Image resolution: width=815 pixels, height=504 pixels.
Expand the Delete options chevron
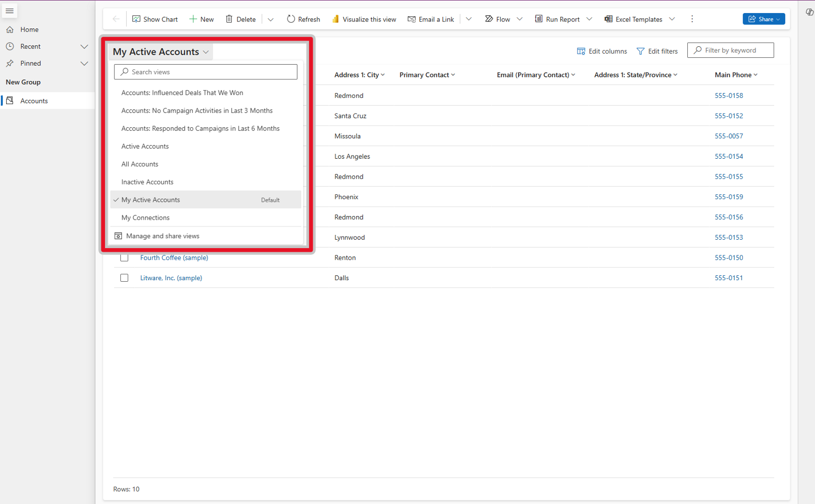pos(271,19)
